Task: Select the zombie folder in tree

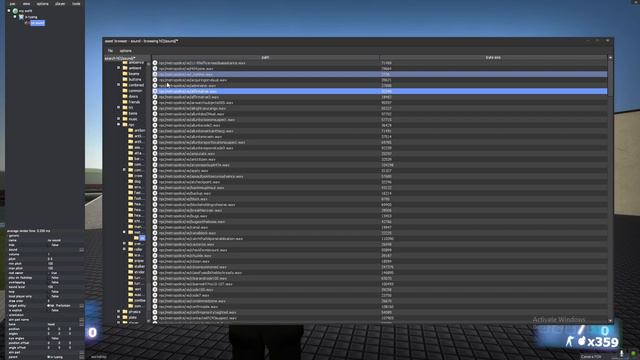Action: coord(136,300)
